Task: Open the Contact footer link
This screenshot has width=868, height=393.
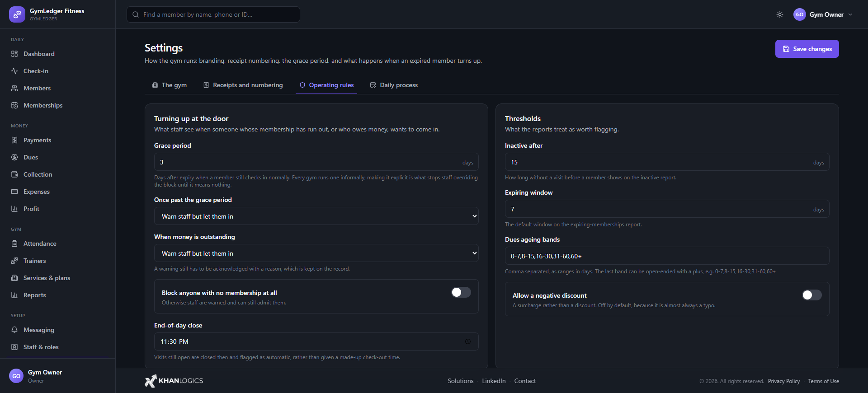Action: 525,381
